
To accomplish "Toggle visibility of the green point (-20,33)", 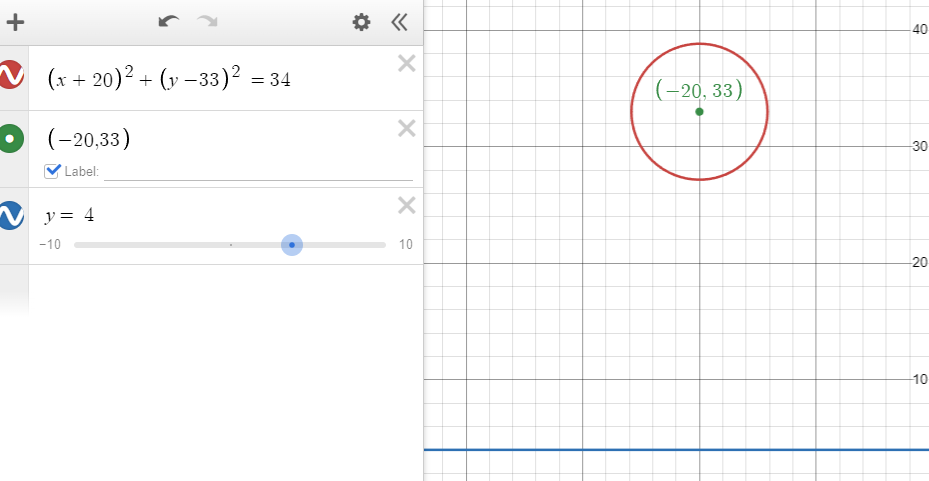I will (x=11, y=139).
